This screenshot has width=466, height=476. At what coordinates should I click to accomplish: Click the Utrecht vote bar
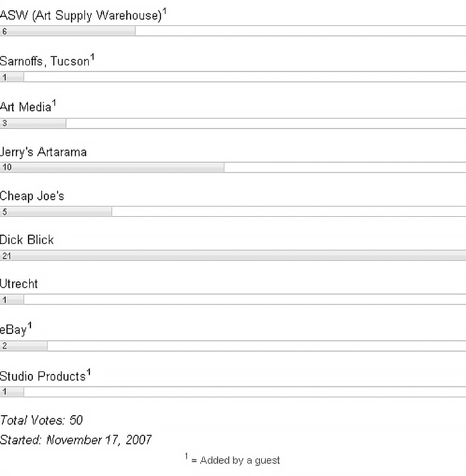coord(12,300)
